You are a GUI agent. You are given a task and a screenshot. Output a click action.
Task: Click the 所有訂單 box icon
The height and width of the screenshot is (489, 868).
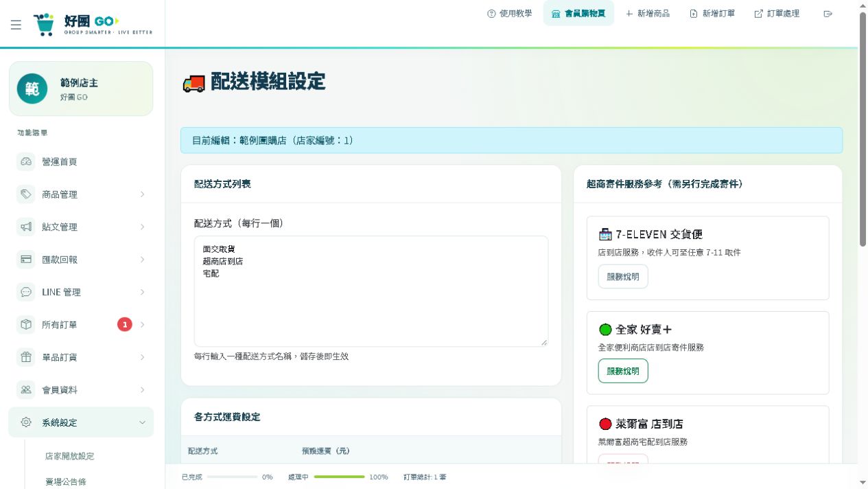click(x=26, y=325)
